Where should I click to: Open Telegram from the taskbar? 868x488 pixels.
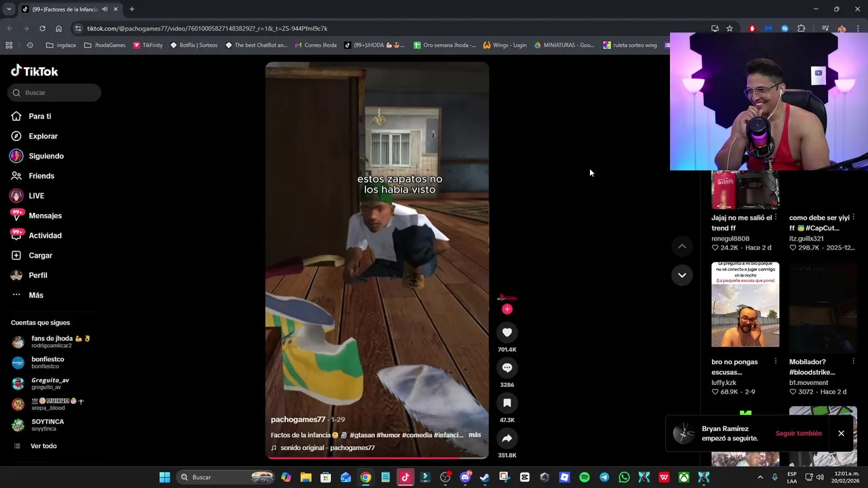pos(604,477)
